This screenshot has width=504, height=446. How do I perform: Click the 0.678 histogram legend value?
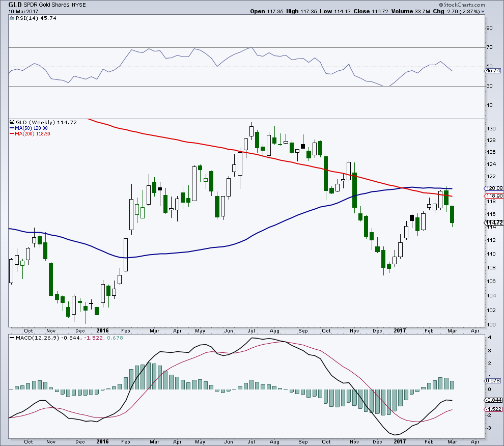coord(115,338)
